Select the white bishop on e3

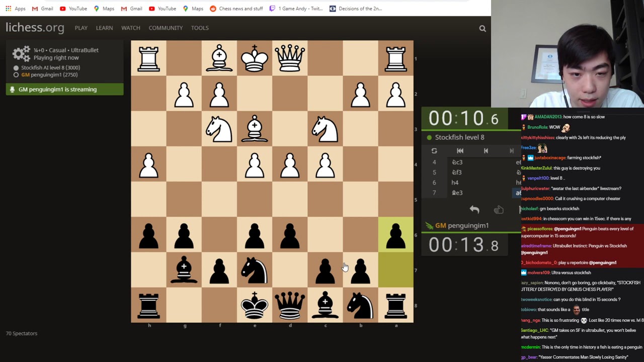pyautogui.click(x=255, y=129)
